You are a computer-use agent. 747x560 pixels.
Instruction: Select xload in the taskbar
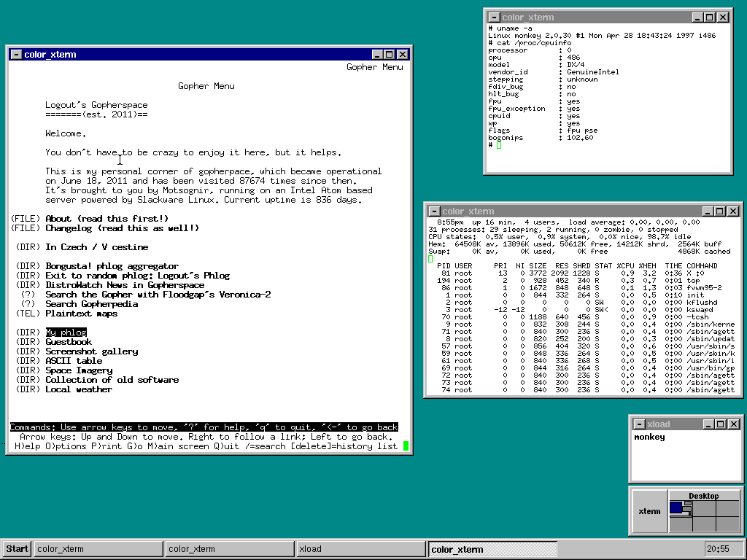point(360,549)
